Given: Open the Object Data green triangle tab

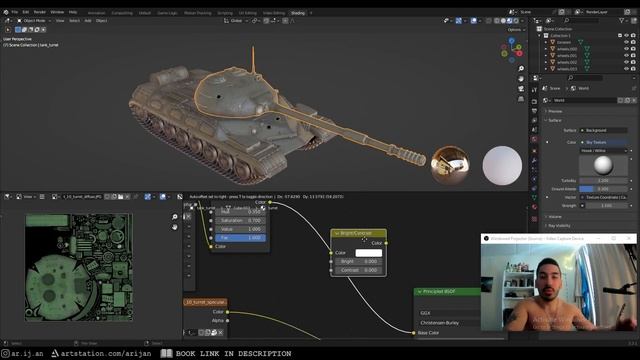Looking at the screenshot, I should (x=534, y=197).
